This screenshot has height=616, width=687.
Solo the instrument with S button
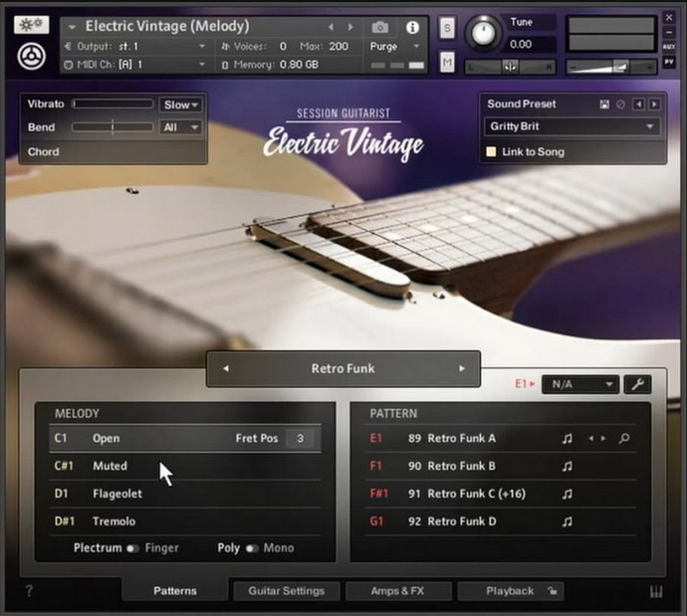[x=447, y=28]
